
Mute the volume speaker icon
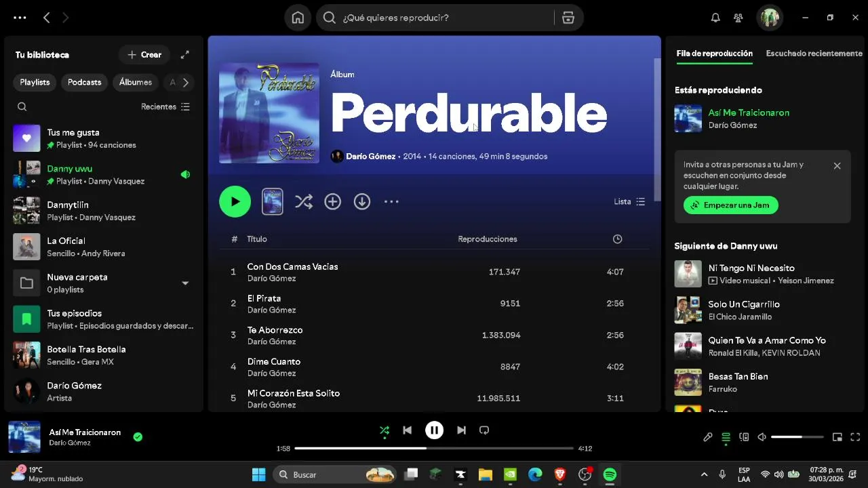(762, 437)
